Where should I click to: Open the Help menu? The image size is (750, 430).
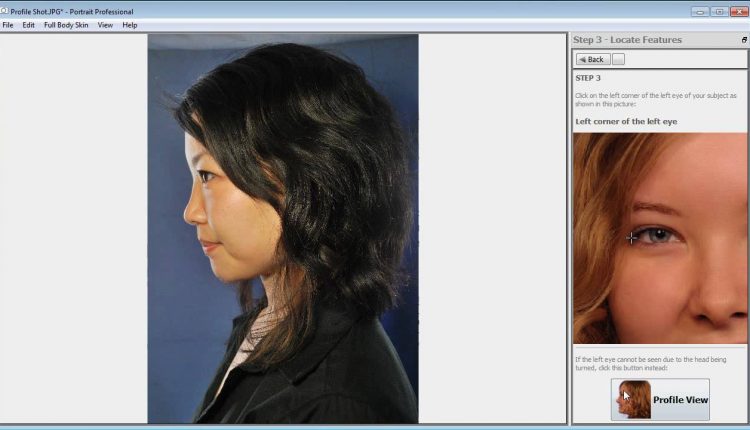pos(130,25)
